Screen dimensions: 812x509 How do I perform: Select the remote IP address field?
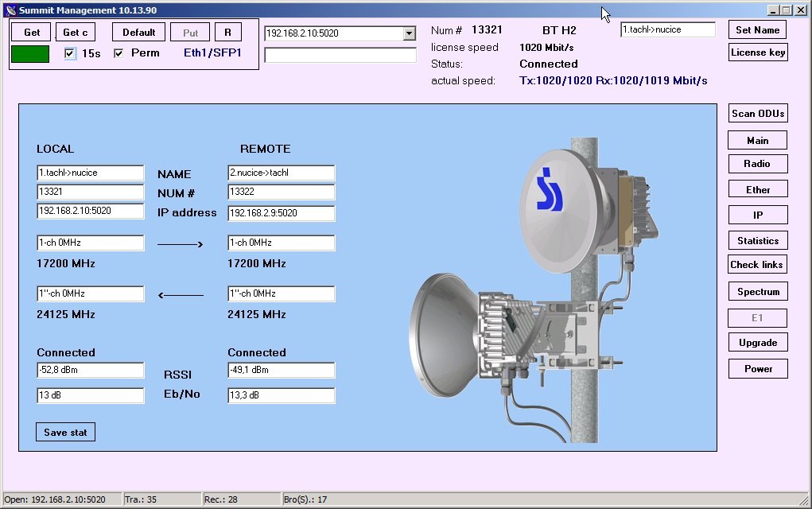[x=281, y=213]
